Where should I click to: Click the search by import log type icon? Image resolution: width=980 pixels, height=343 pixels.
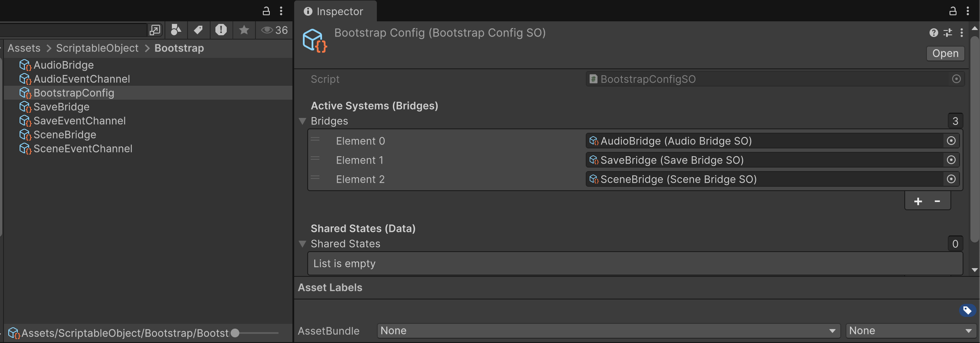click(x=221, y=30)
